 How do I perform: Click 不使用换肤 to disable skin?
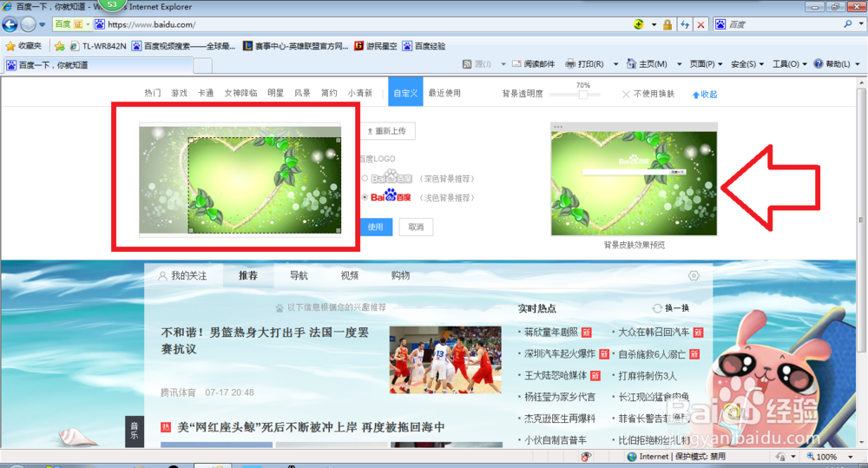point(648,94)
